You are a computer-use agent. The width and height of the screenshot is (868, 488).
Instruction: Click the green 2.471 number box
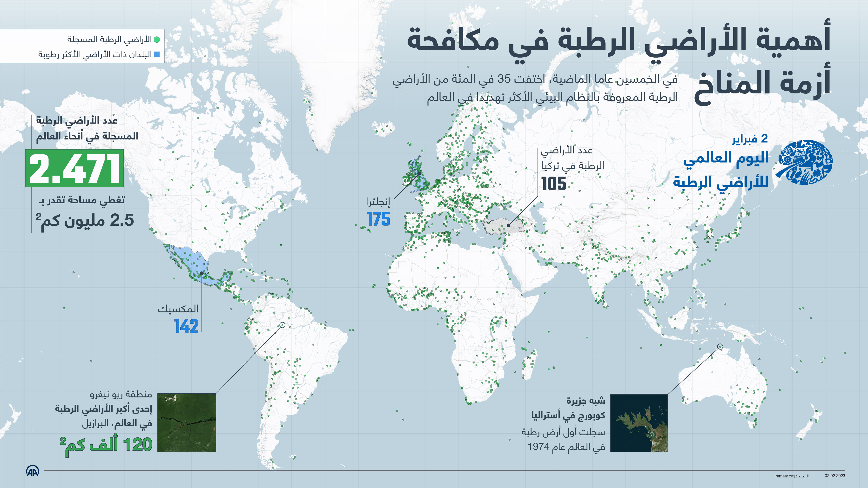tap(74, 168)
